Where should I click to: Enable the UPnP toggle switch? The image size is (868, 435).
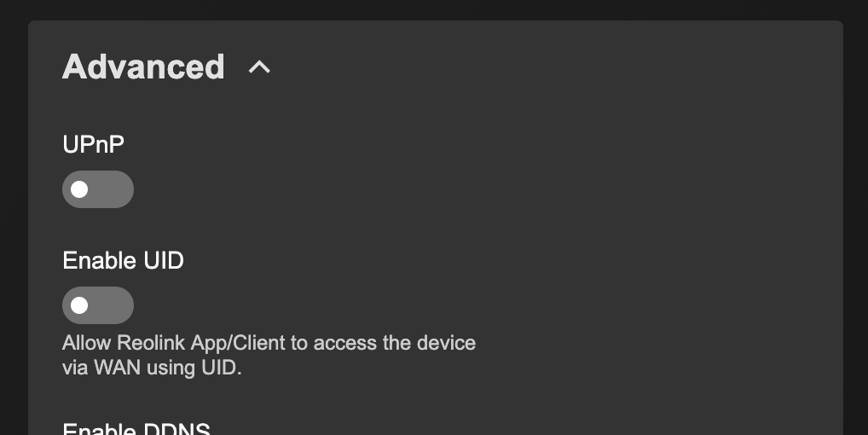point(98,189)
